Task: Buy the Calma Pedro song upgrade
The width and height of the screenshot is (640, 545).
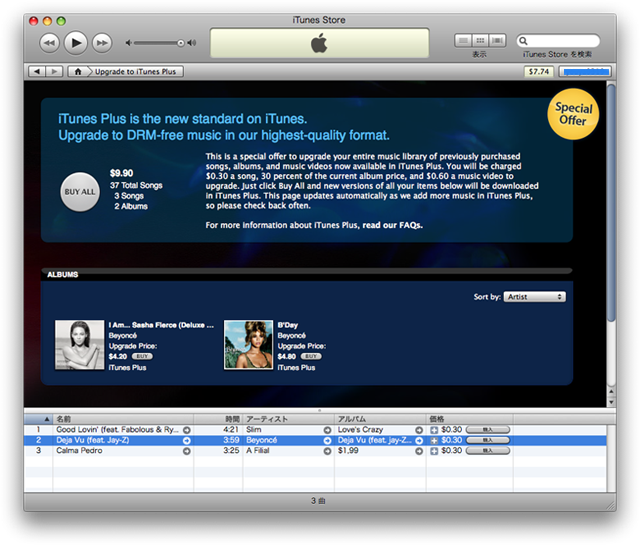Action: coord(488,451)
